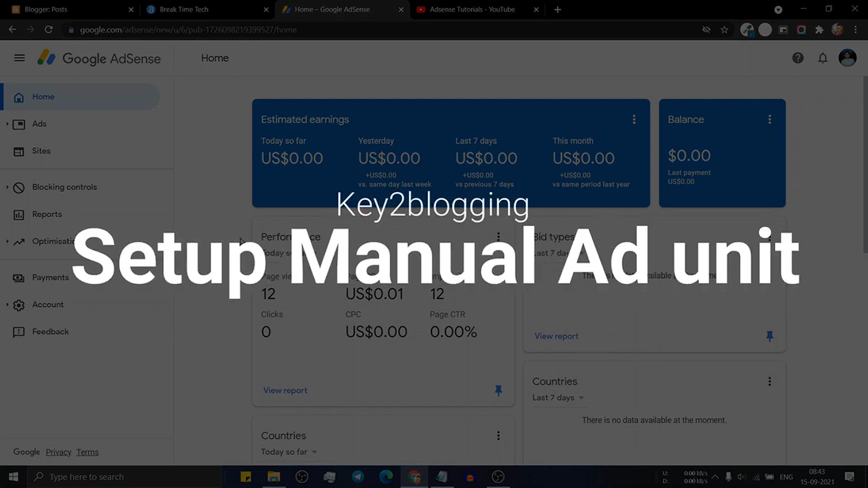
Task: Click the Last payment US$0.00 text
Action: (x=689, y=177)
